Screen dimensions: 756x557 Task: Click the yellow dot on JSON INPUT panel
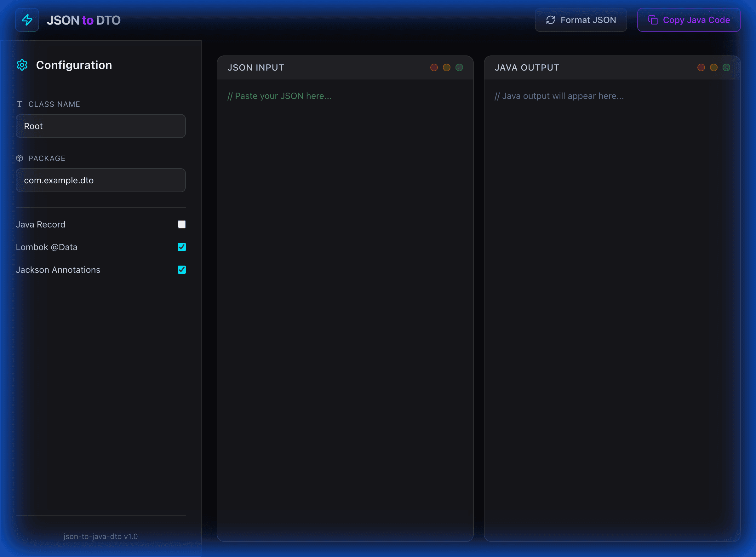click(447, 67)
